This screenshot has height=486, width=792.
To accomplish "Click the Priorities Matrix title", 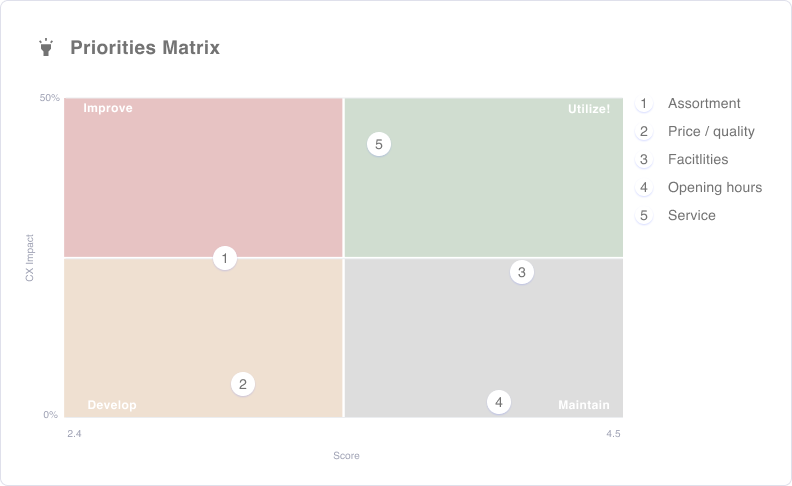I will coord(145,47).
